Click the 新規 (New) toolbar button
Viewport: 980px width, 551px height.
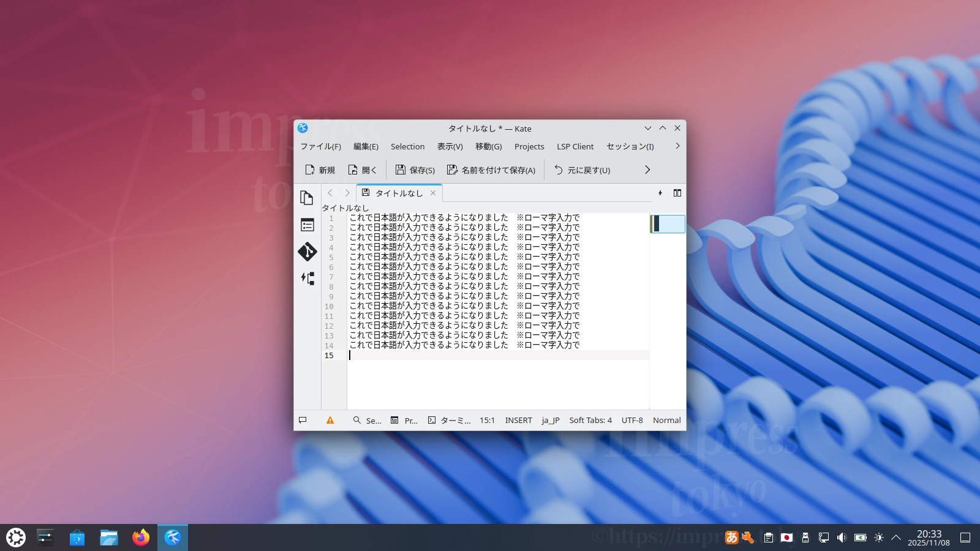320,170
